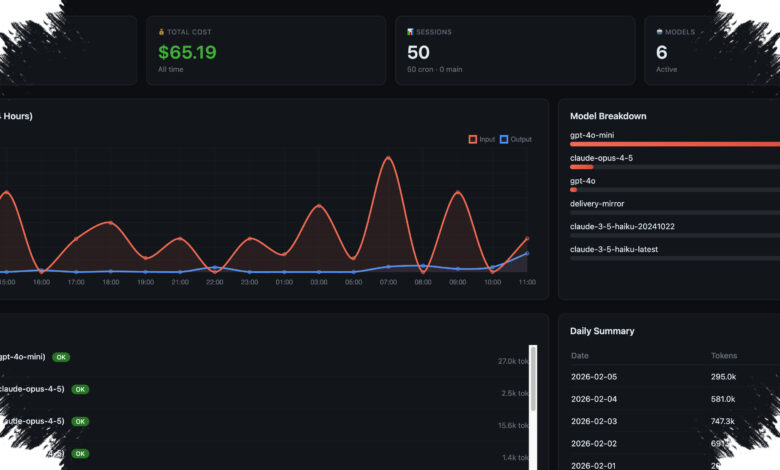The image size is (780, 470).
Task: Toggle the Input series legend box
Action: point(473,139)
